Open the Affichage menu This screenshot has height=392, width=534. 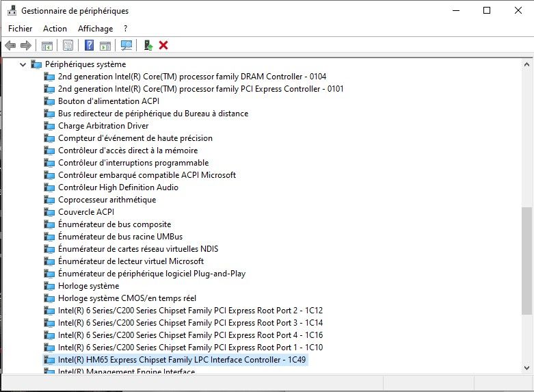point(95,29)
